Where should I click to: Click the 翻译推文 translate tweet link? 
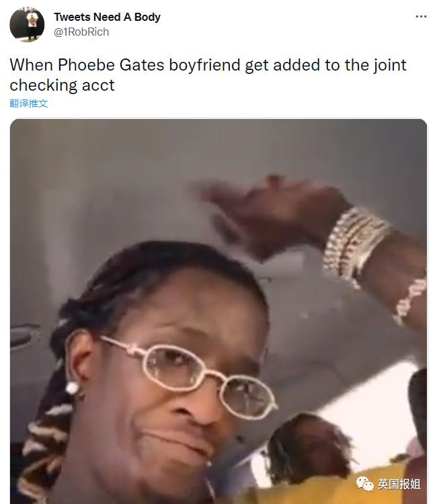pyautogui.click(x=29, y=103)
